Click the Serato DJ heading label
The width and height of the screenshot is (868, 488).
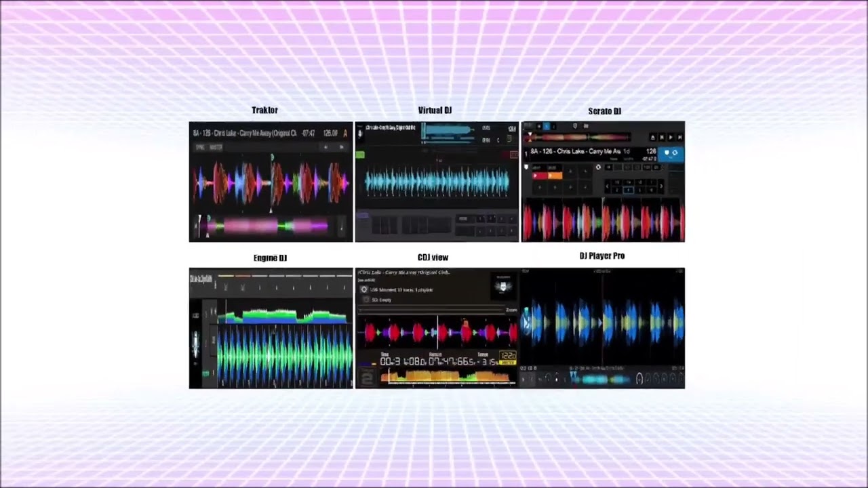click(604, 111)
